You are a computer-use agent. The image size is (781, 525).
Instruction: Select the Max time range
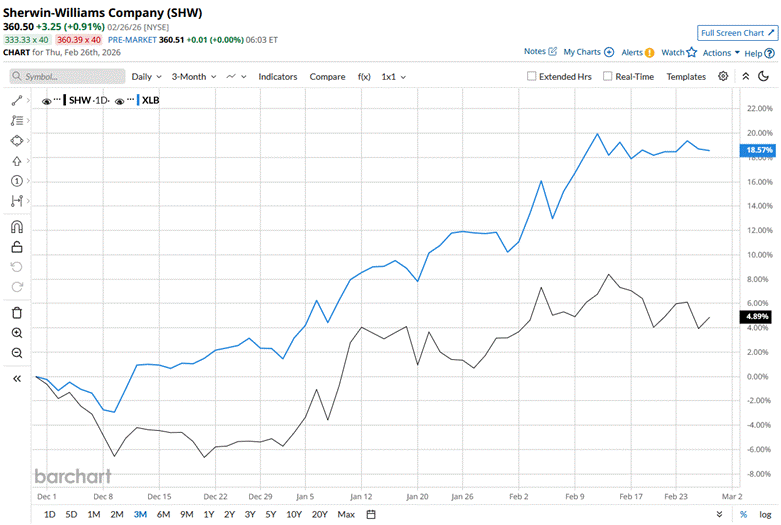pyautogui.click(x=346, y=514)
